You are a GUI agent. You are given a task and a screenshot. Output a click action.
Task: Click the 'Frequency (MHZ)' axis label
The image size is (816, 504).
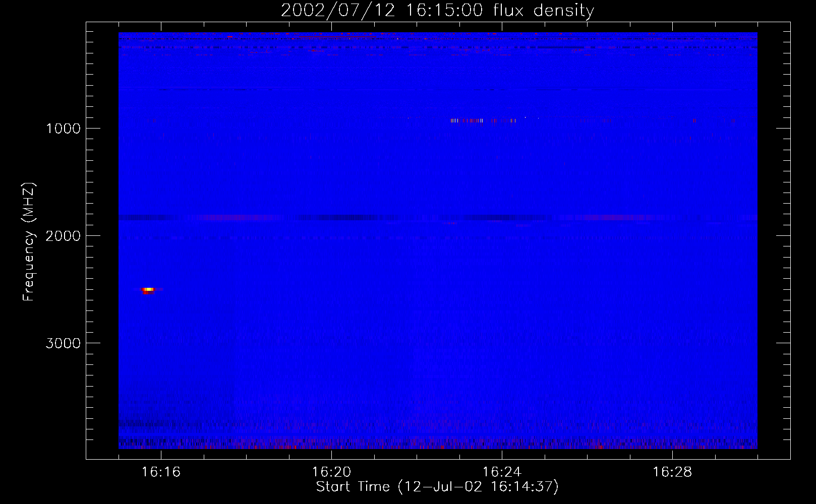click(29, 242)
